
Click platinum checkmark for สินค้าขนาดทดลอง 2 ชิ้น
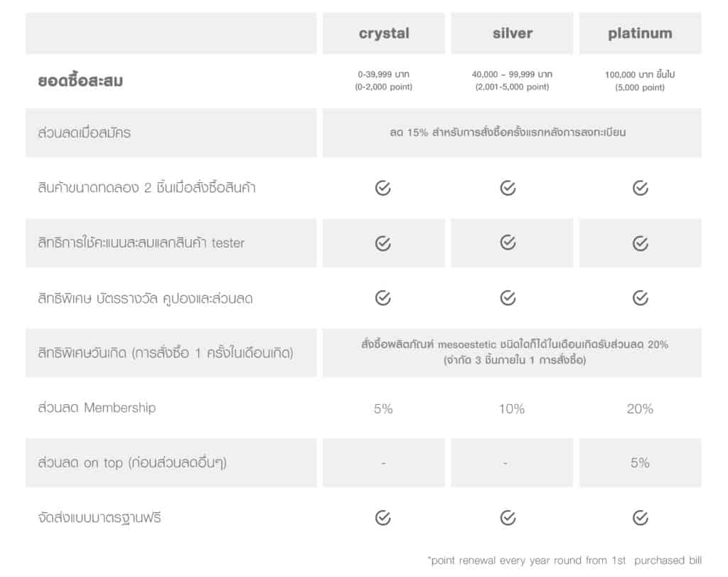(x=640, y=188)
